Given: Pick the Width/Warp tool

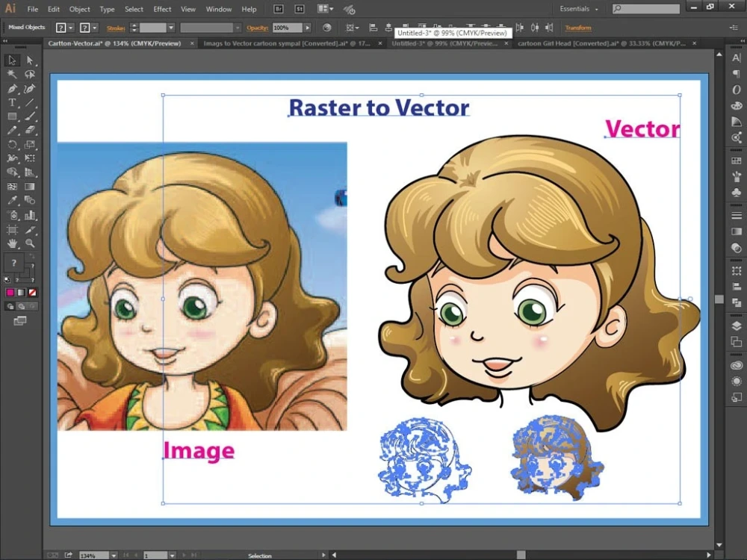Looking at the screenshot, I should tap(13, 158).
